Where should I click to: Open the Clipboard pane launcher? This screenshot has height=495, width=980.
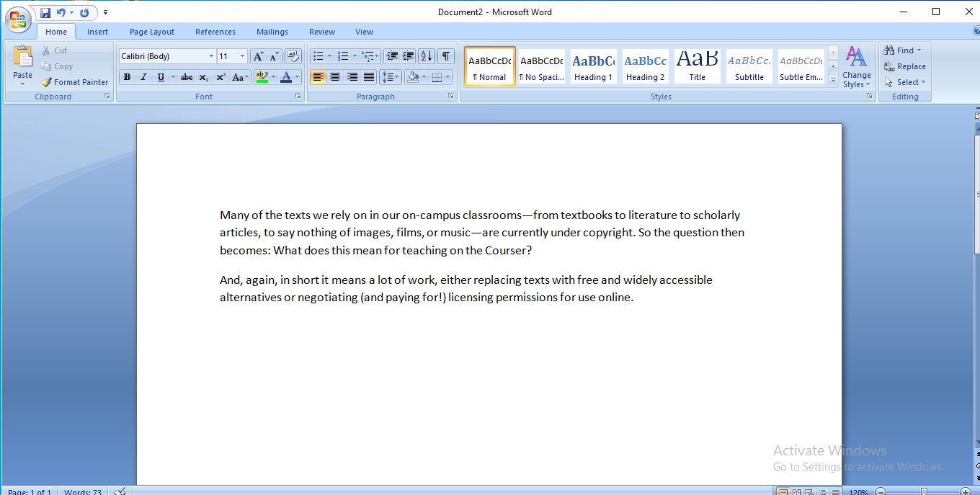[x=107, y=96]
